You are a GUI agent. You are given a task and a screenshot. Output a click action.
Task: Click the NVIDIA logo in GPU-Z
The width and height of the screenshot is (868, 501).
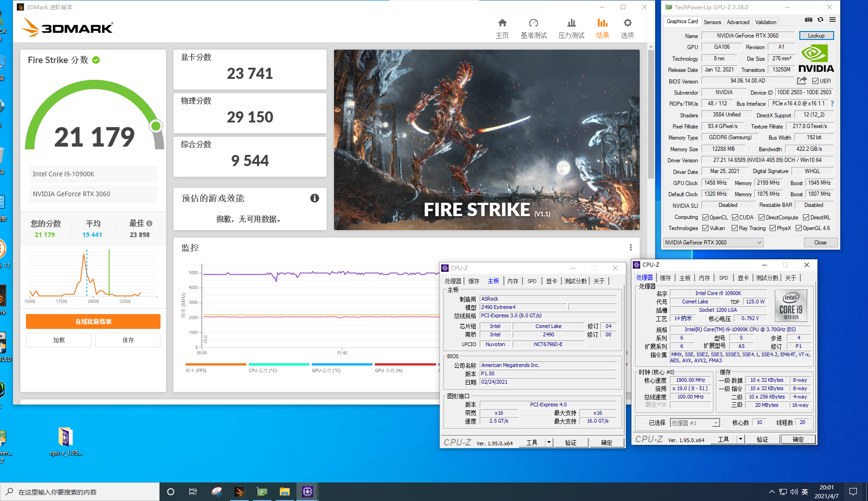[x=816, y=59]
